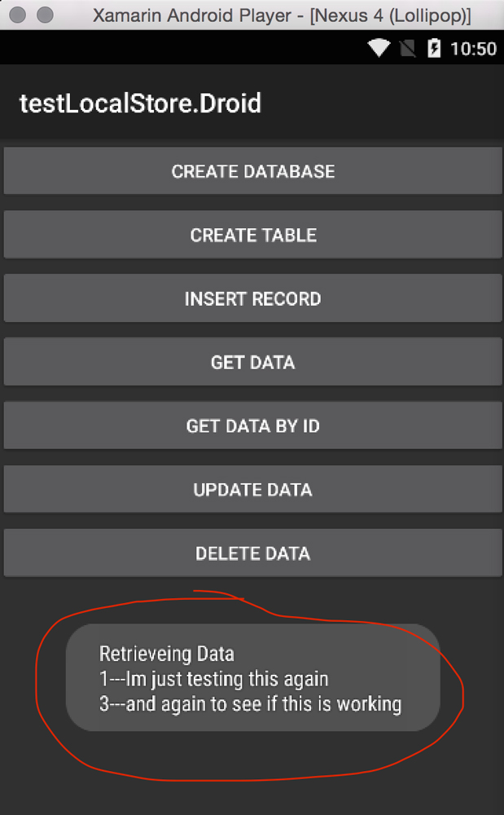
Task: Tap the Get Data button
Action: tap(252, 362)
